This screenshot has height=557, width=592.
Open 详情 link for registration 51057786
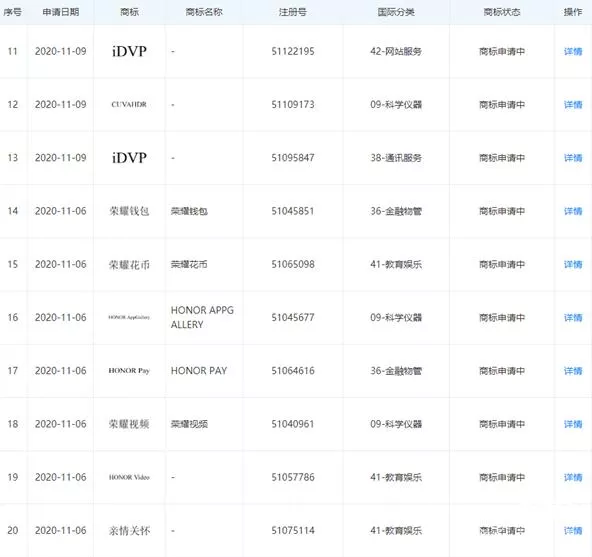573,477
